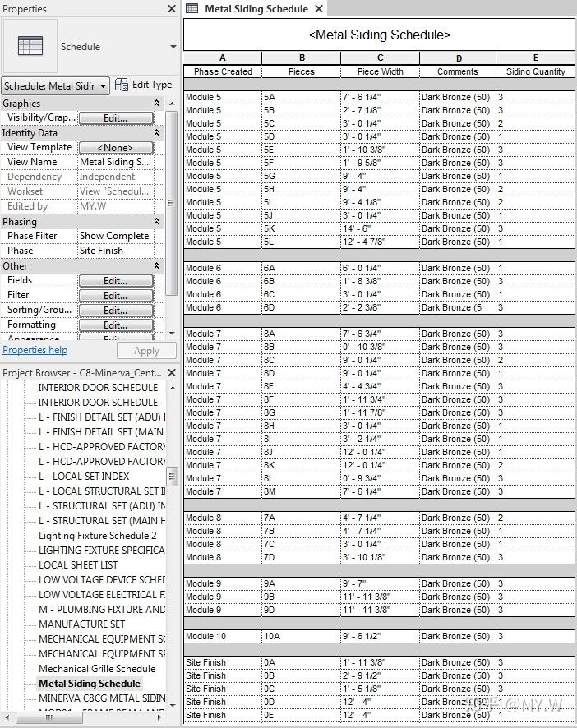Image resolution: width=577 pixels, height=728 pixels.
Task: Select column B header
Action: (302, 58)
